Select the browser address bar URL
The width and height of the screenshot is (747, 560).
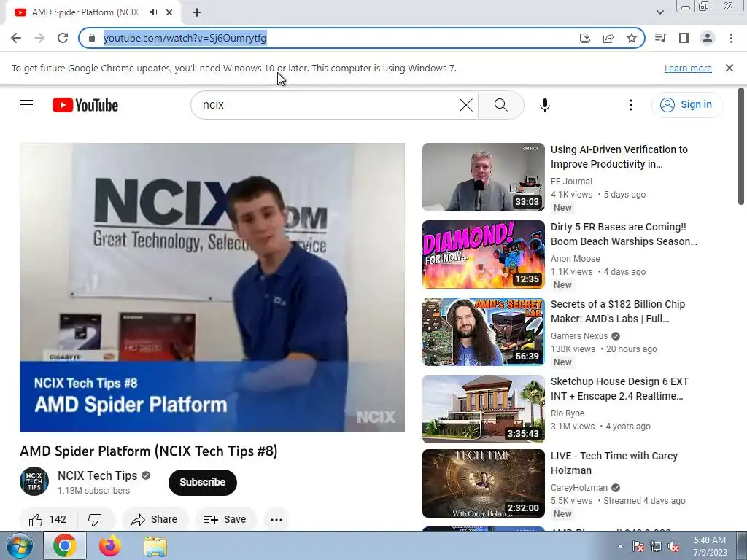tap(185, 38)
